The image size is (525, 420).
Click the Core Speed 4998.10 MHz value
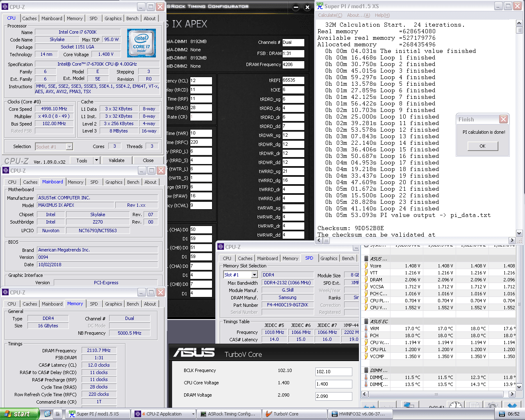(54, 109)
